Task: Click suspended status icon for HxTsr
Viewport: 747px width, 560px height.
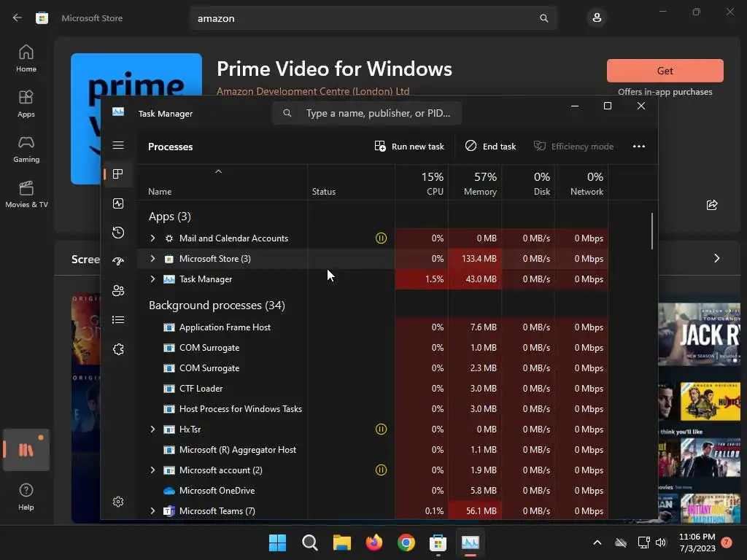Action: [381, 429]
